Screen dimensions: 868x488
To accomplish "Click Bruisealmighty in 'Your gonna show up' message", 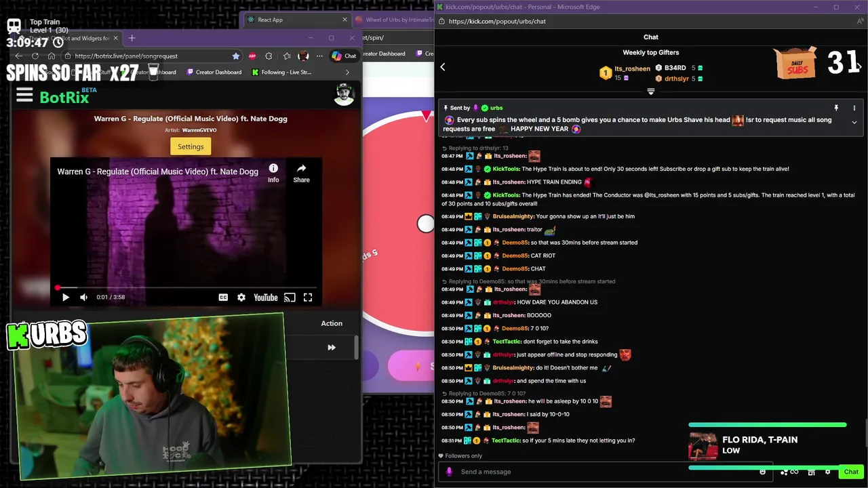I will 513,216.
